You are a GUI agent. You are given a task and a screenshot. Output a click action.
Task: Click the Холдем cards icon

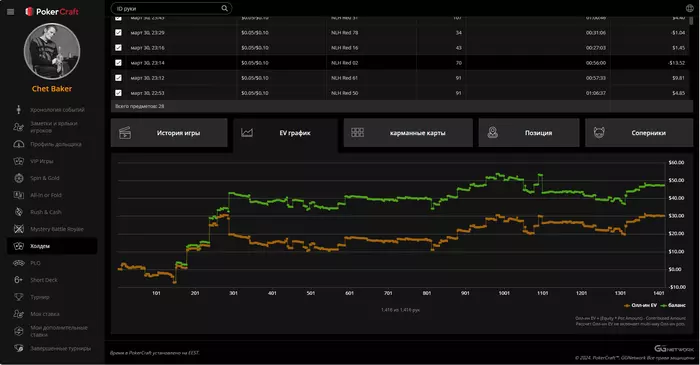[18, 246]
